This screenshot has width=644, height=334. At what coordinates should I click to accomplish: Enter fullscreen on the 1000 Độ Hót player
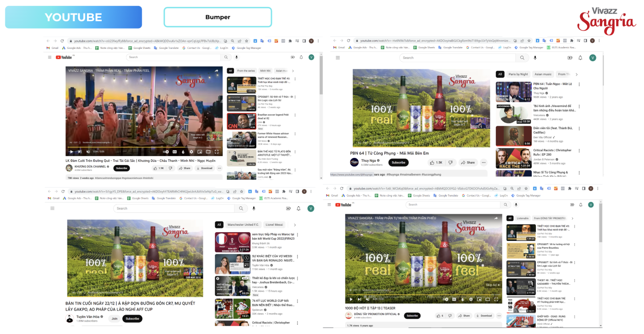(x=497, y=299)
